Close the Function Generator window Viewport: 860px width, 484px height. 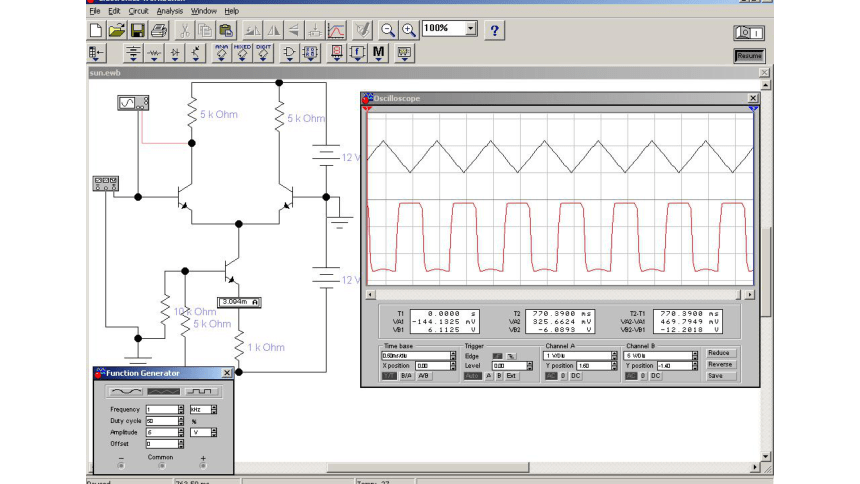tap(227, 373)
